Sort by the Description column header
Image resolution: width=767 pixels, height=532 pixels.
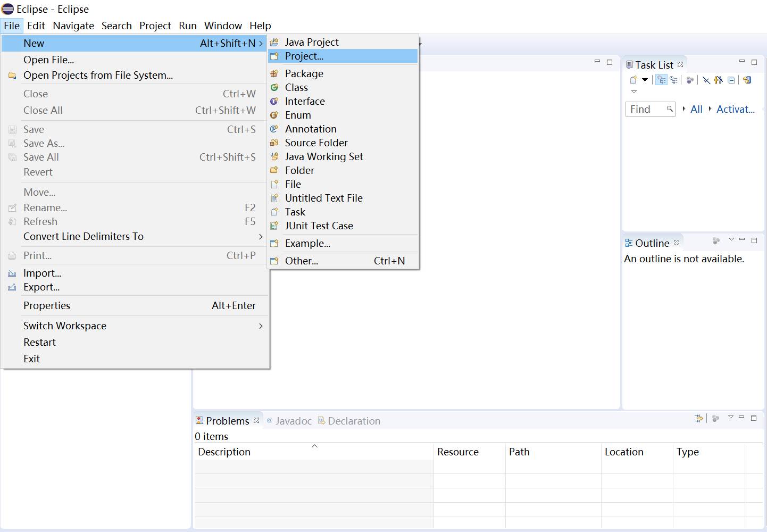tap(314, 452)
